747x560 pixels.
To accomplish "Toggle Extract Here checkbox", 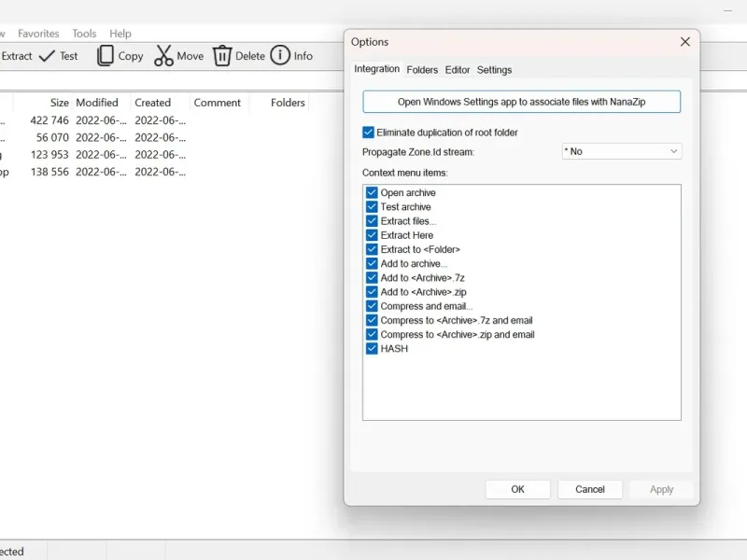I will point(372,235).
